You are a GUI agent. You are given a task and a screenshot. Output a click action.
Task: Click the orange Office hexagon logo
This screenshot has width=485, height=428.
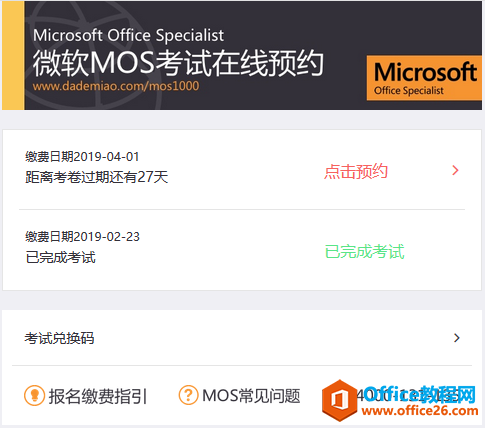pos(339,400)
